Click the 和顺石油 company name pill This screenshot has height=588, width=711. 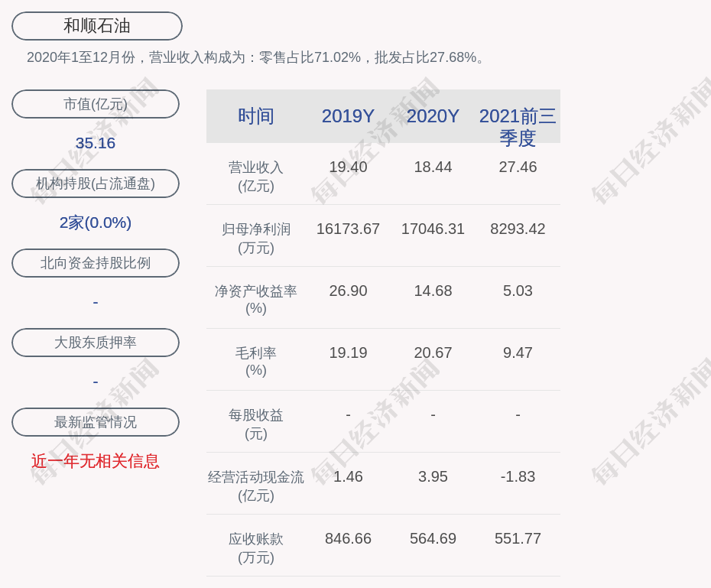pos(97,26)
